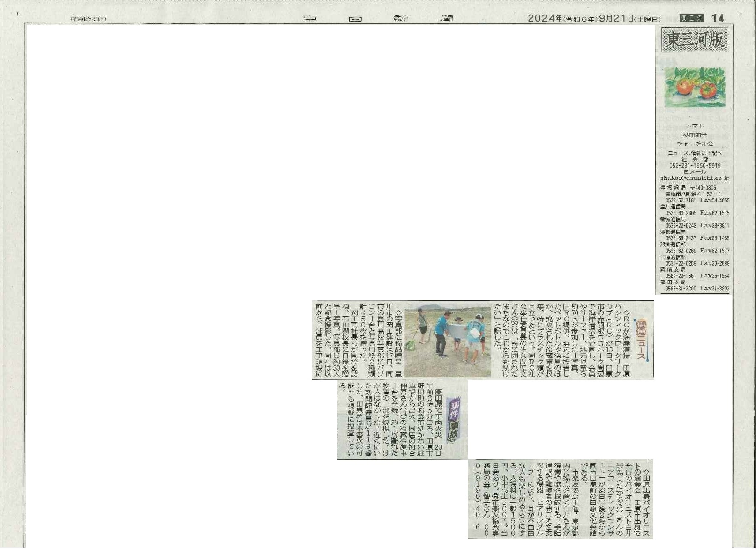Click the 豊橋総局 〒440-0806 line
Screen dimensions: 756x549
click(x=688, y=188)
